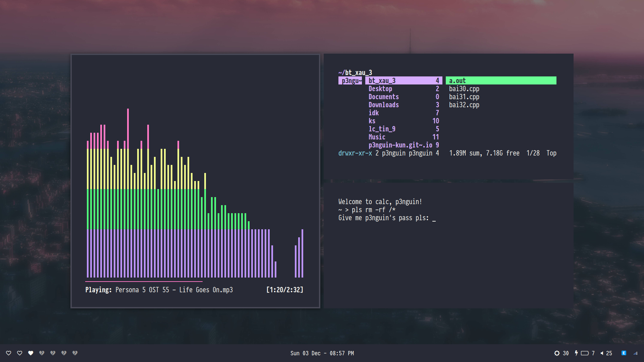This screenshot has height=362, width=644.
Task: Select the idk directory in ranger
Action: 404,113
